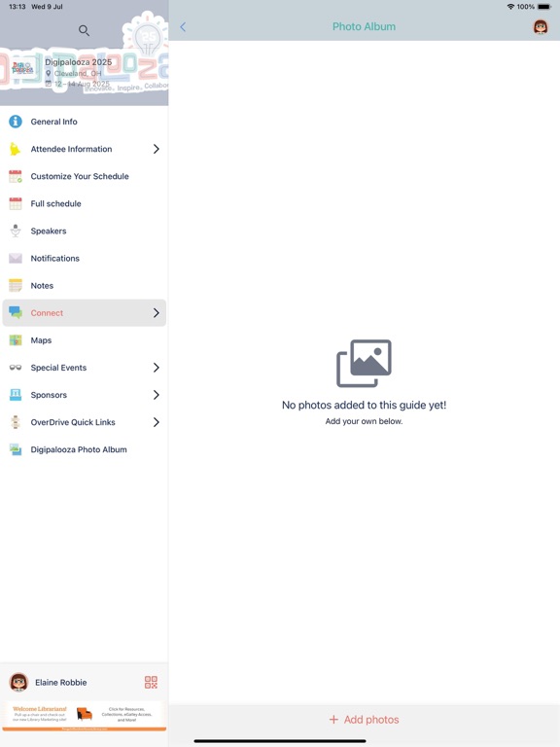Go back using the blue chevron
Viewport: 560px width, 747px height.
click(x=183, y=26)
